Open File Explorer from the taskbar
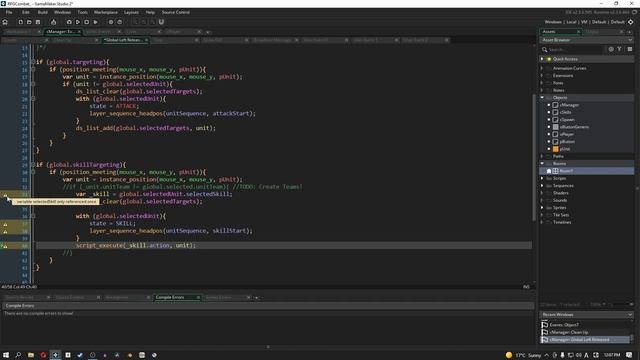This screenshot has width=640, height=360. point(31,355)
